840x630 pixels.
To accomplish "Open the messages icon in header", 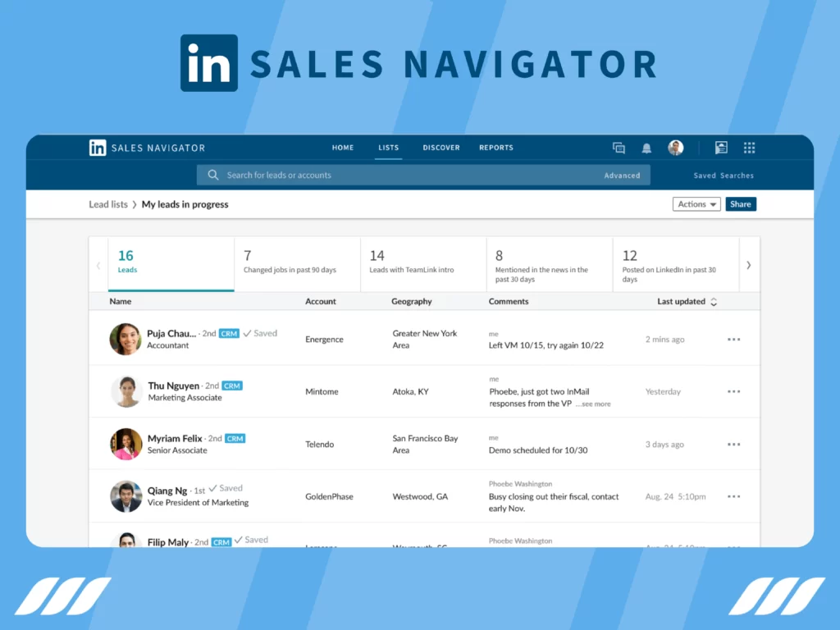I will click(619, 148).
